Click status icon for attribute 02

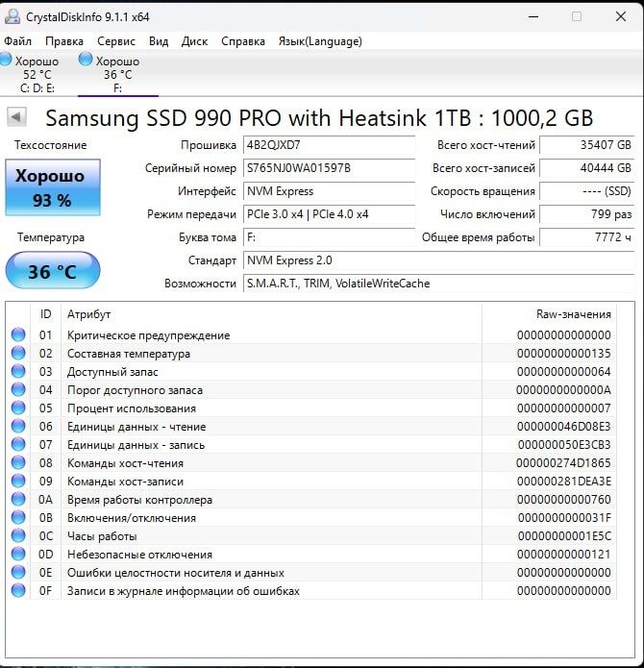[18, 353]
